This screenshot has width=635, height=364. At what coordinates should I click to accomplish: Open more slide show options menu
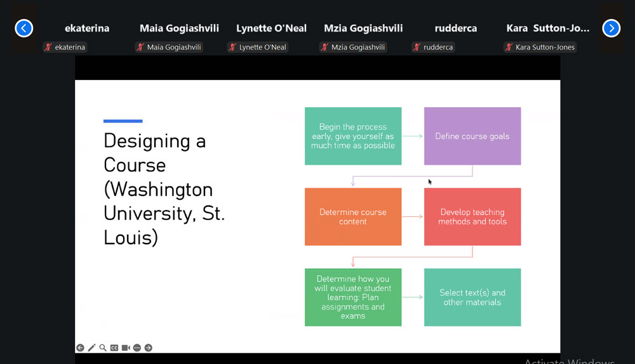[137, 348]
